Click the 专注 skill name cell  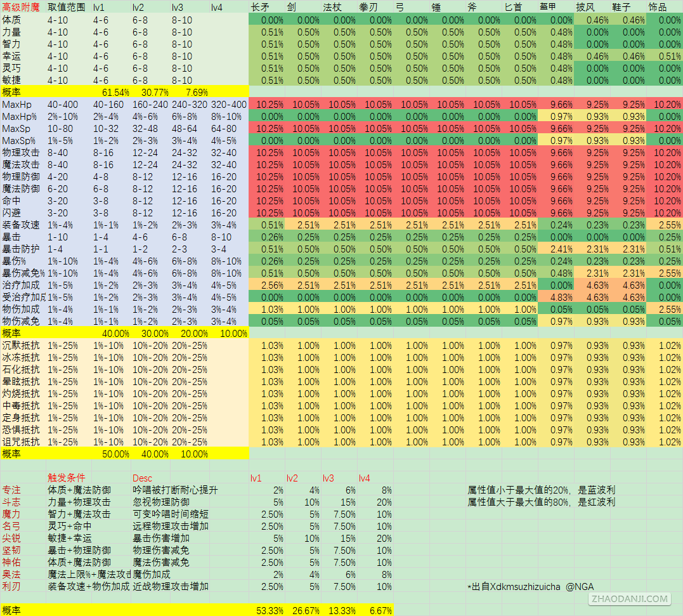11,490
